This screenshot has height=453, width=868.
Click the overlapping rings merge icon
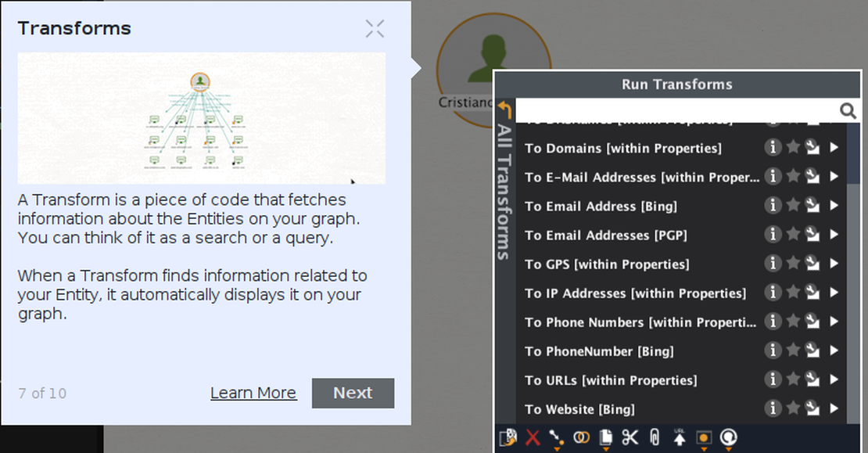click(x=581, y=437)
